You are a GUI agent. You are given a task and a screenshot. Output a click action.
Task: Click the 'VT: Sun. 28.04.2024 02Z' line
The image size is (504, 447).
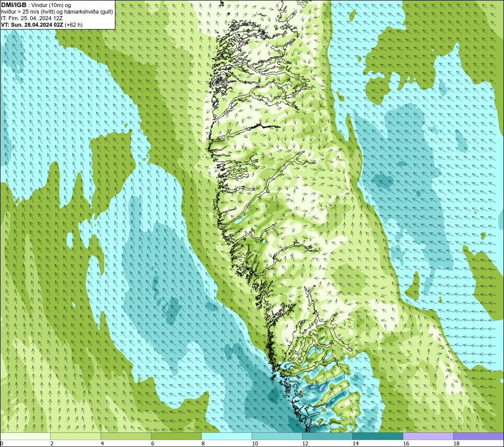pos(42,25)
